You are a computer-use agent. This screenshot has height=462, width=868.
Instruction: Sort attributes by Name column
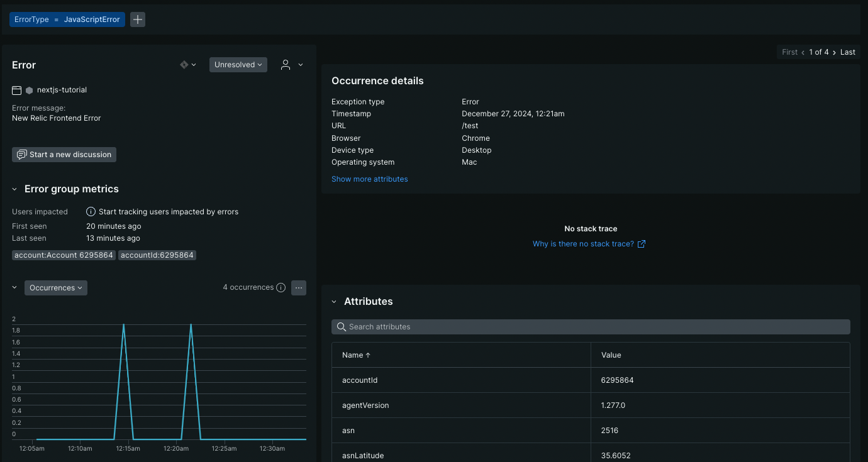point(356,355)
